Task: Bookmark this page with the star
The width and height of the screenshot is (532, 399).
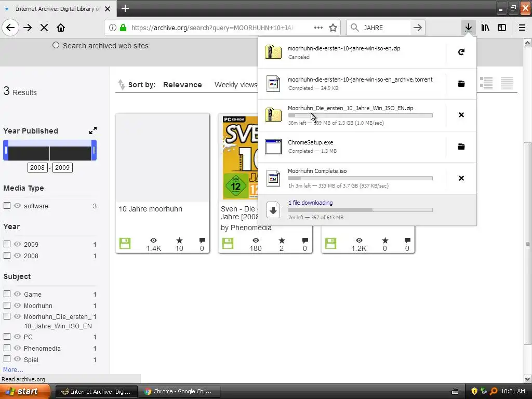Action: 333,28
